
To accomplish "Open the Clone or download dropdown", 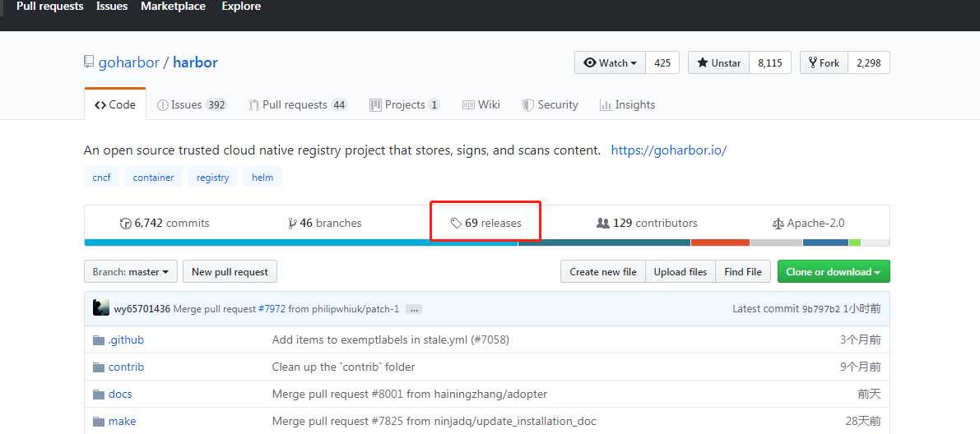I will coord(834,271).
